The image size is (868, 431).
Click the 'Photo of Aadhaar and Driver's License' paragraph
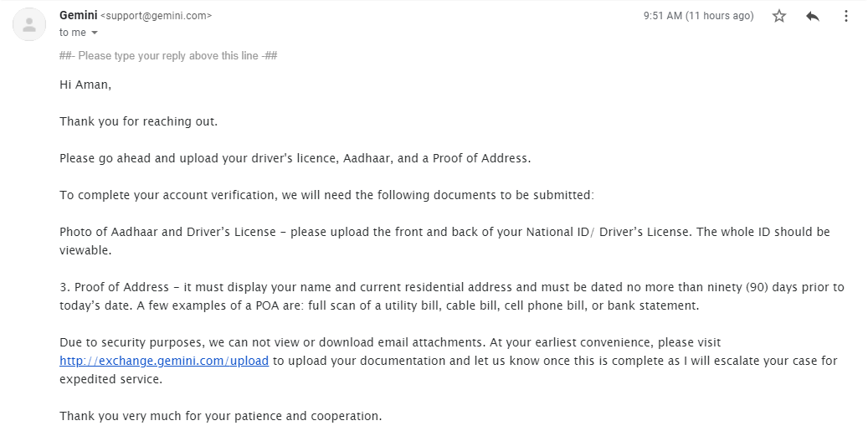point(444,232)
